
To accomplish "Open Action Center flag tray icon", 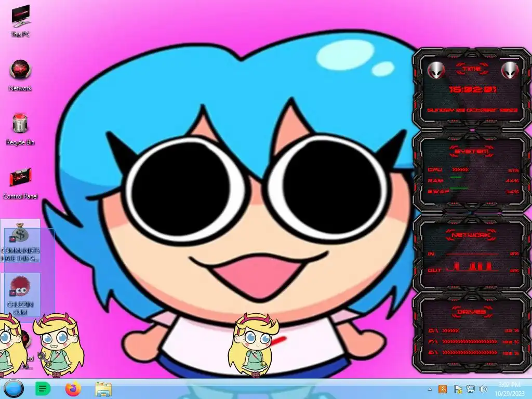I will (x=457, y=389).
